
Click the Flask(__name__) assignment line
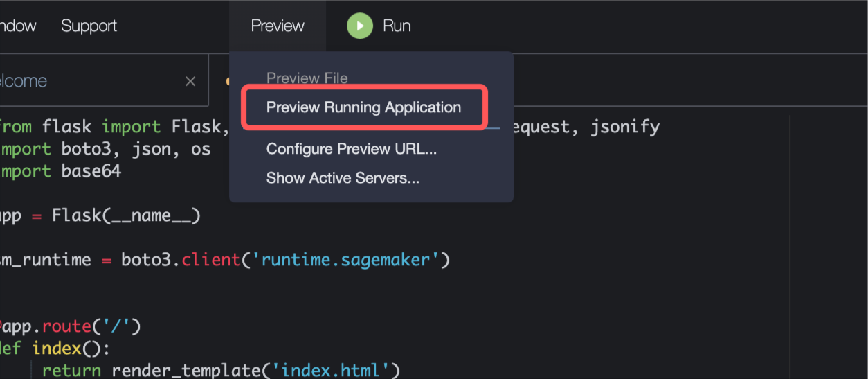click(x=100, y=215)
